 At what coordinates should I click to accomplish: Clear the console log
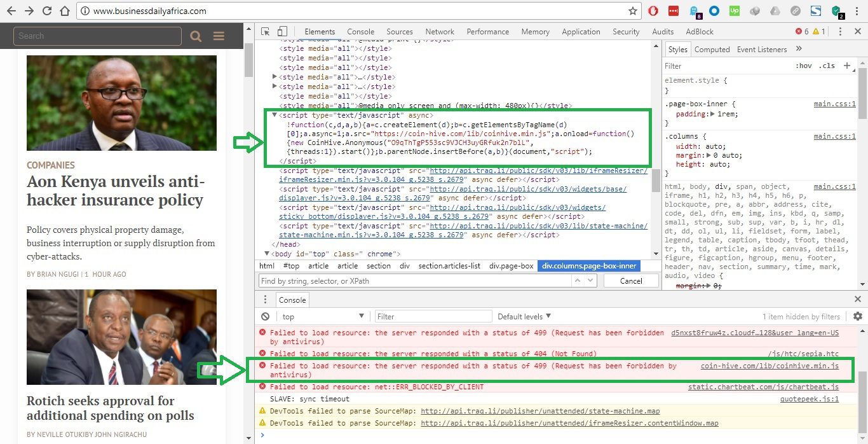point(266,316)
